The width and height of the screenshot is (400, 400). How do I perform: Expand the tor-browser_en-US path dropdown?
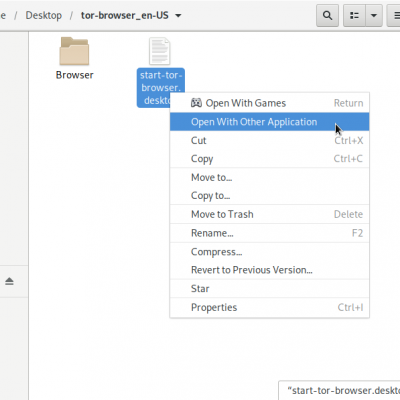click(178, 15)
